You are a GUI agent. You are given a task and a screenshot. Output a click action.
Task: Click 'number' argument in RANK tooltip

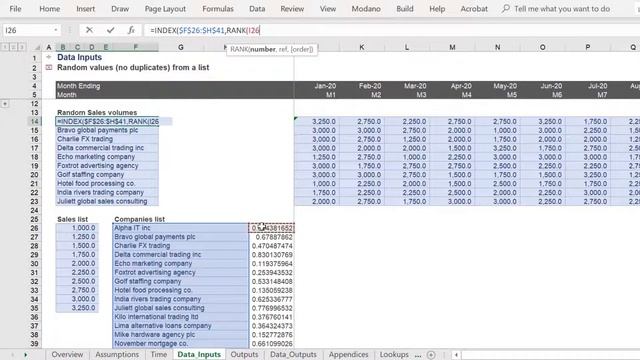[263, 49]
